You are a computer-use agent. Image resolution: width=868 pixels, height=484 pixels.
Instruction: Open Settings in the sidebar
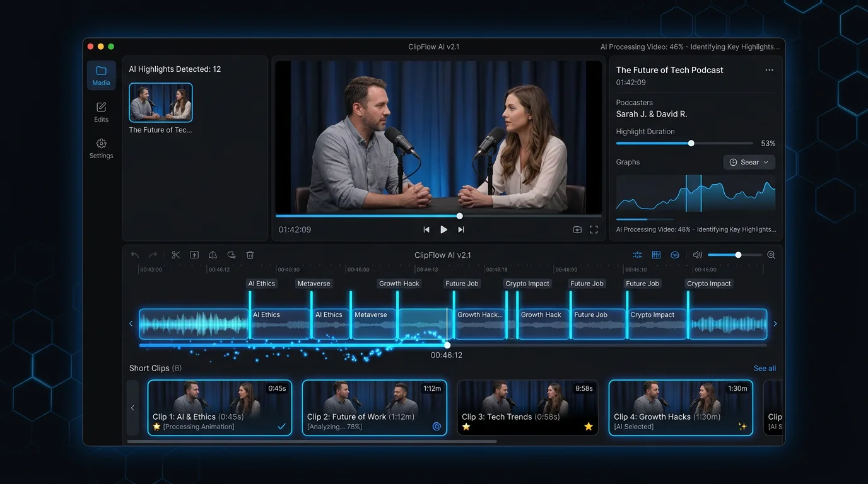pyautogui.click(x=101, y=148)
